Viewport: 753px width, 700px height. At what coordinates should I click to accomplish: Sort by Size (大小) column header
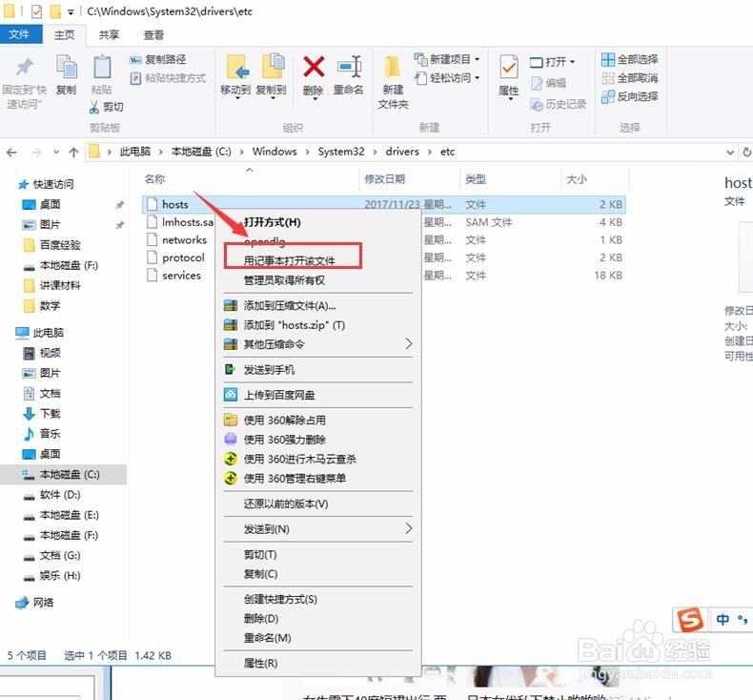coord(577,179)
